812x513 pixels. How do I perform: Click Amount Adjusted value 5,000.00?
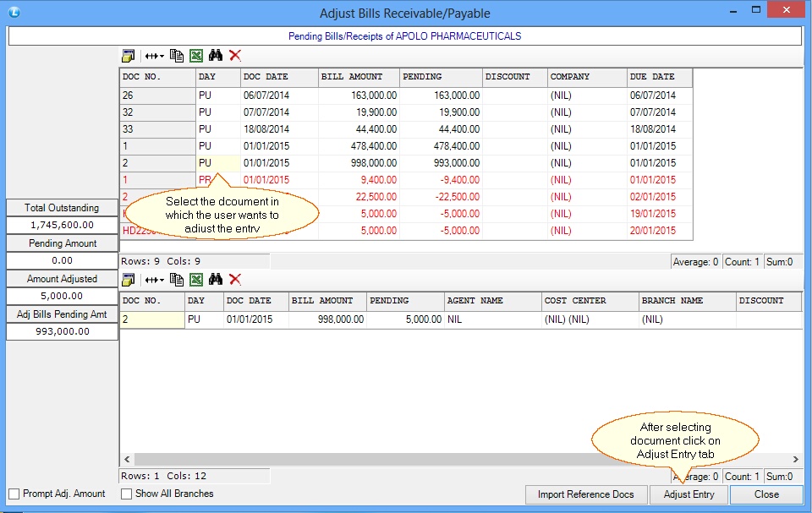click(62, 296)
